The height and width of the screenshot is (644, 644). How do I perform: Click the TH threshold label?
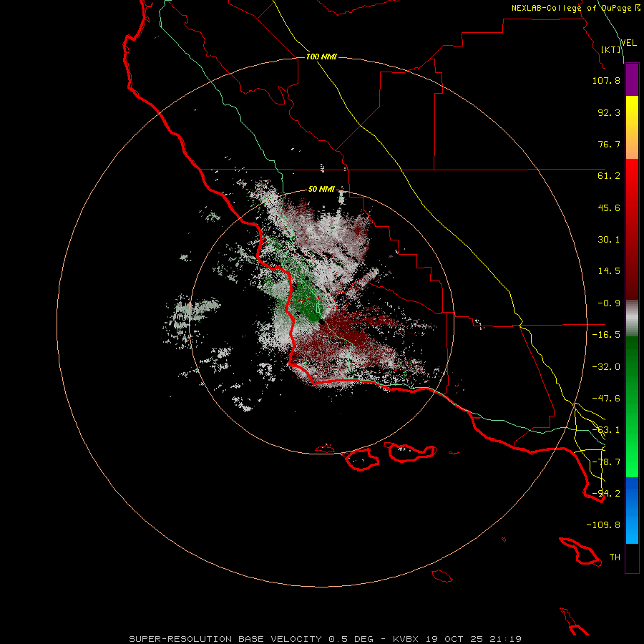[615, 557]
